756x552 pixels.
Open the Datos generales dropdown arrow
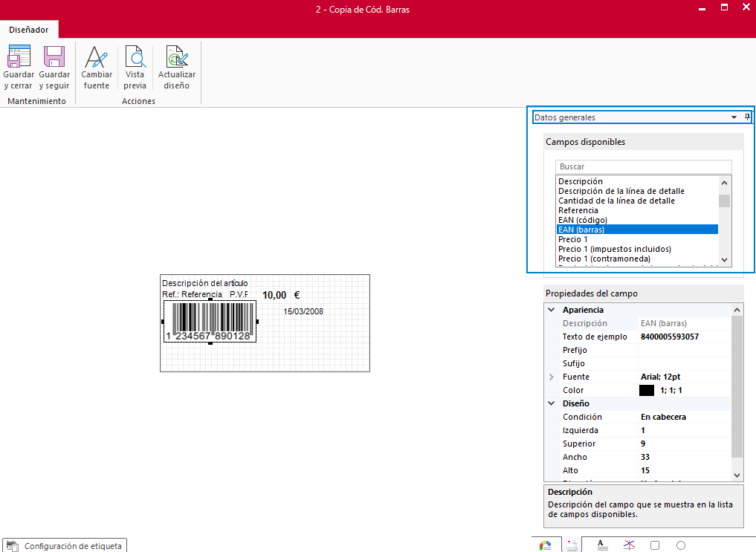(x=734, y=117)
